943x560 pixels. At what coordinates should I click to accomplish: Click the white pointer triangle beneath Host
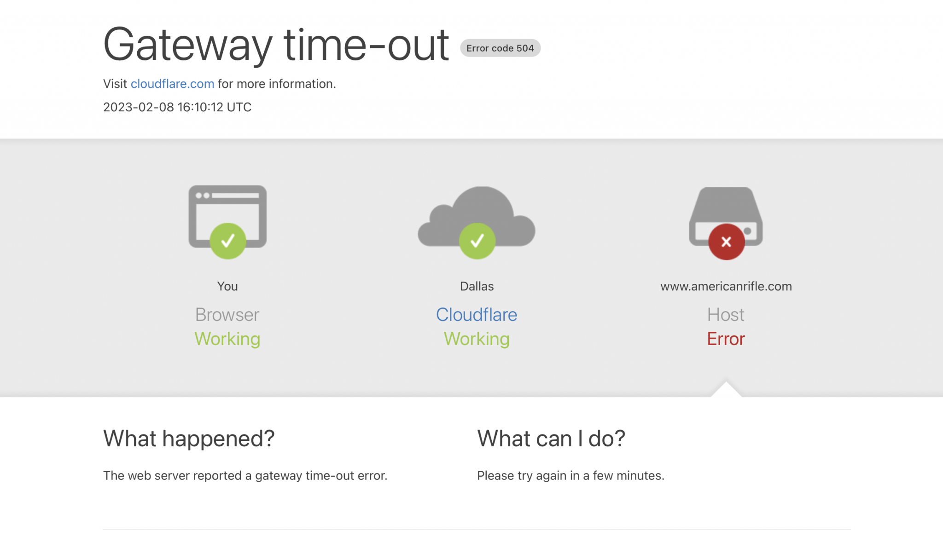pyautogui.click(x=726, y=389)
